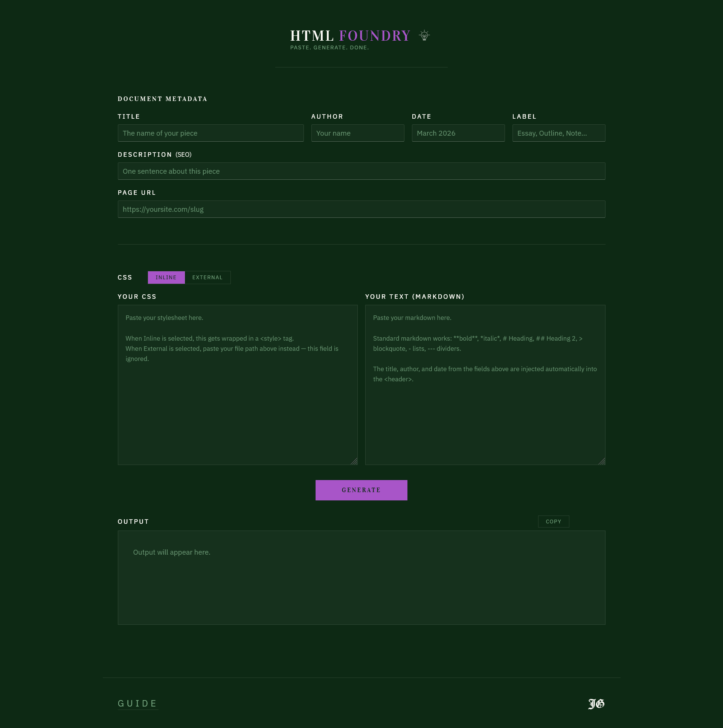Click the Description SEO sentence field
This screenshot has width=723, height=728.
[361, 171]
